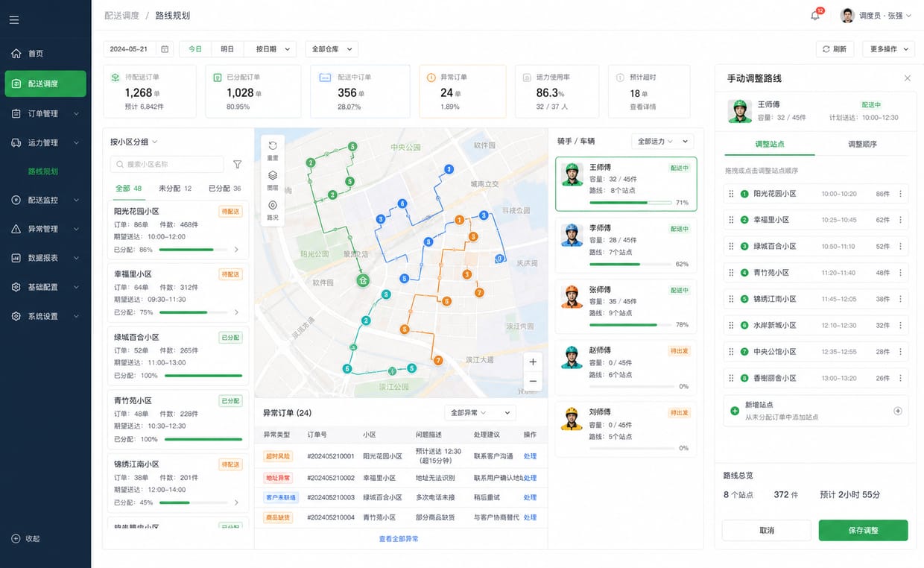Click the warehouse depot marker on map

[363, 281]
